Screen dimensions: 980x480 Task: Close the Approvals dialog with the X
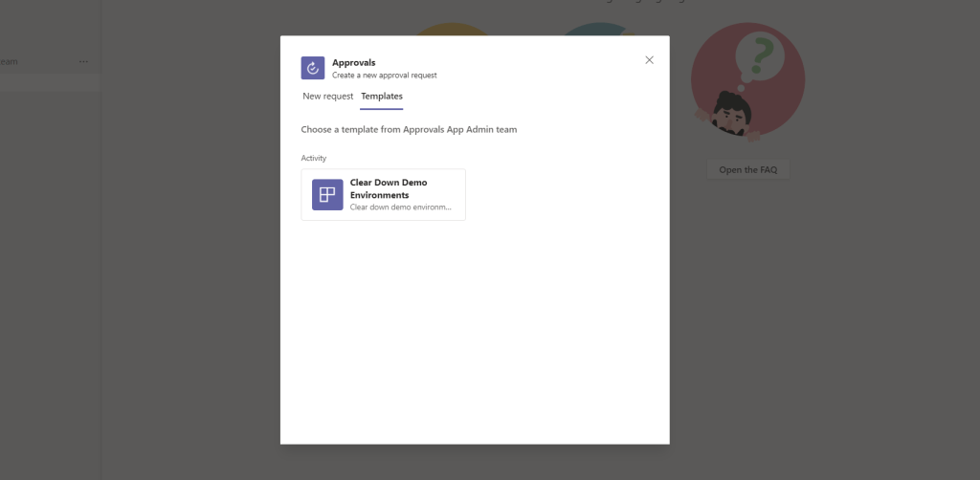coord(649,60)
